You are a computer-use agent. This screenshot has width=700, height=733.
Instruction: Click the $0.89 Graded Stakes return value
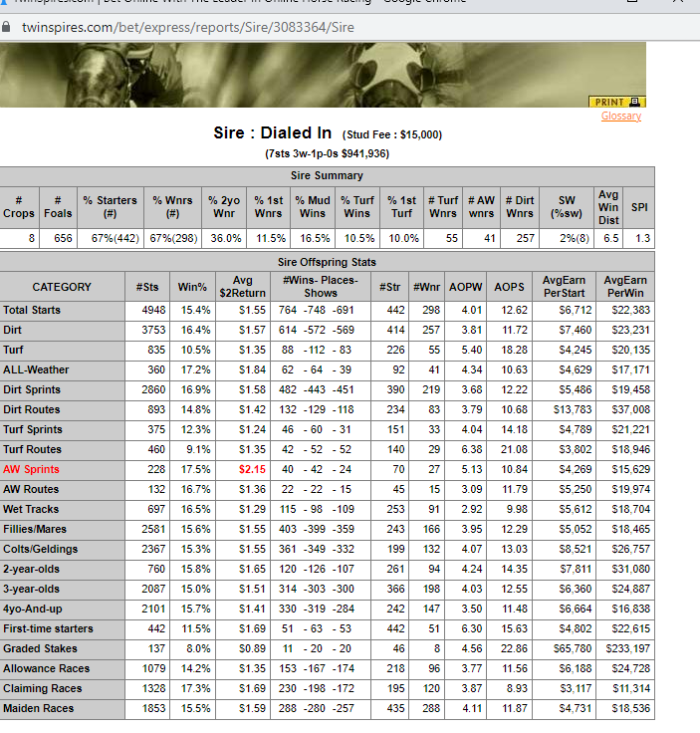click(252, 649)
